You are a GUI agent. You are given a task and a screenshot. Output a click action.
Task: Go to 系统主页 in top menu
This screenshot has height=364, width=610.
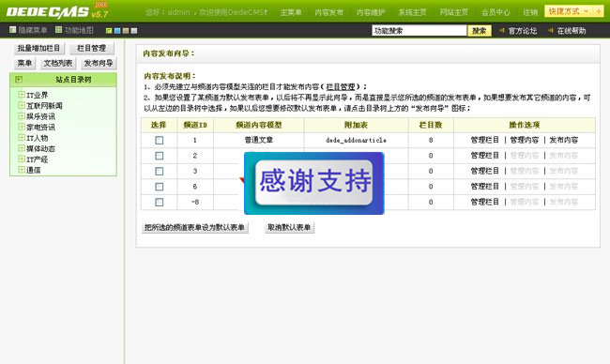[x=412, y=12]
